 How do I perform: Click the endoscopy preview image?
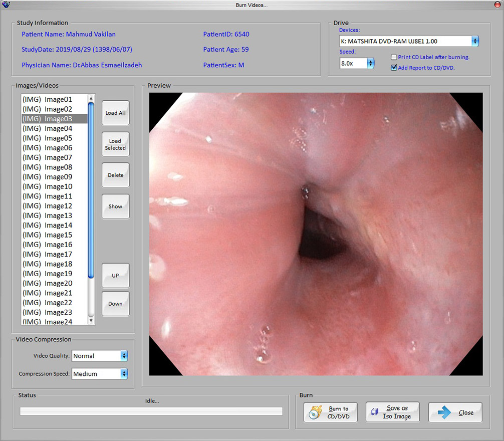(316, 234)
